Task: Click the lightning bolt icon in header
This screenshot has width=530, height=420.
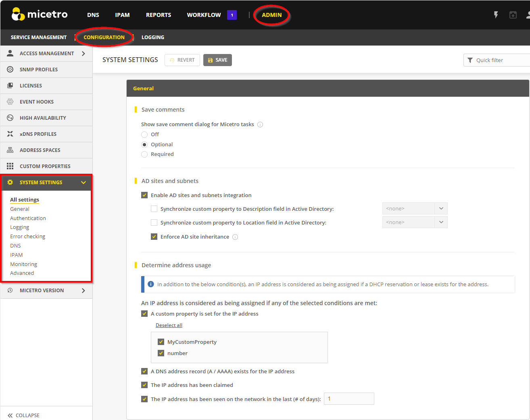Action: point(496,15)
